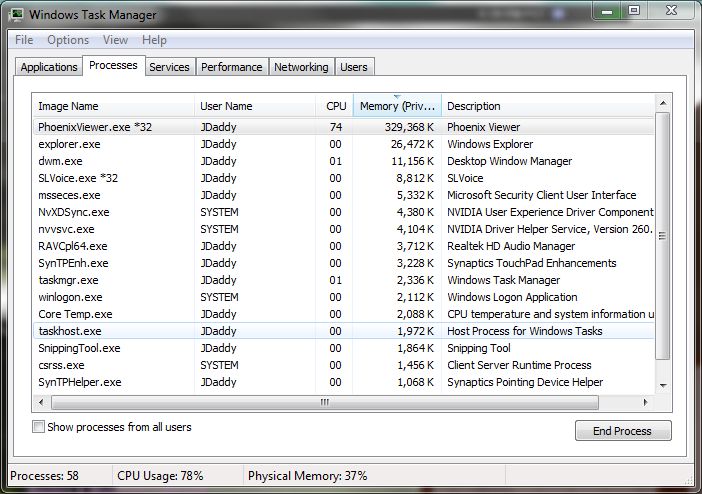Open the Help menu
Image resolution: width=702 pixels, height=494 pixels.
click(154, 40)
